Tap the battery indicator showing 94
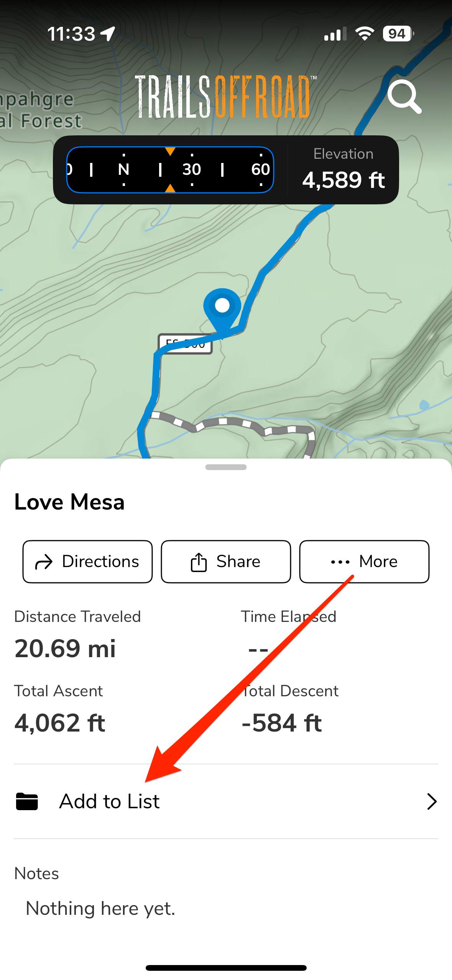The image size is (452, 980). pyautogui.click(x=398, y=34)
